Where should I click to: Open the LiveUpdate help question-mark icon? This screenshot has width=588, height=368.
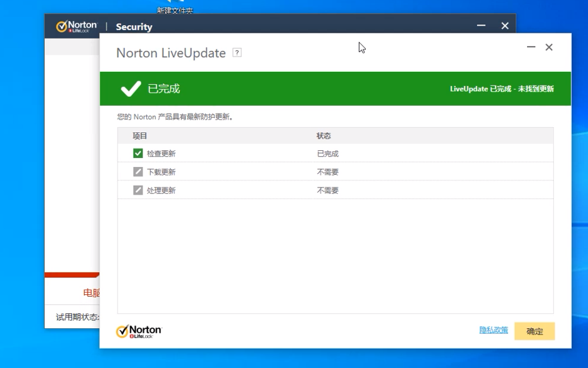click(237, 53)
